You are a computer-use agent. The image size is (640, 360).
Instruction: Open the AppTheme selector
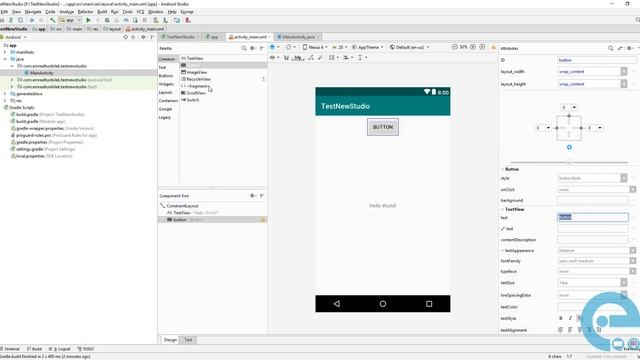367,47
